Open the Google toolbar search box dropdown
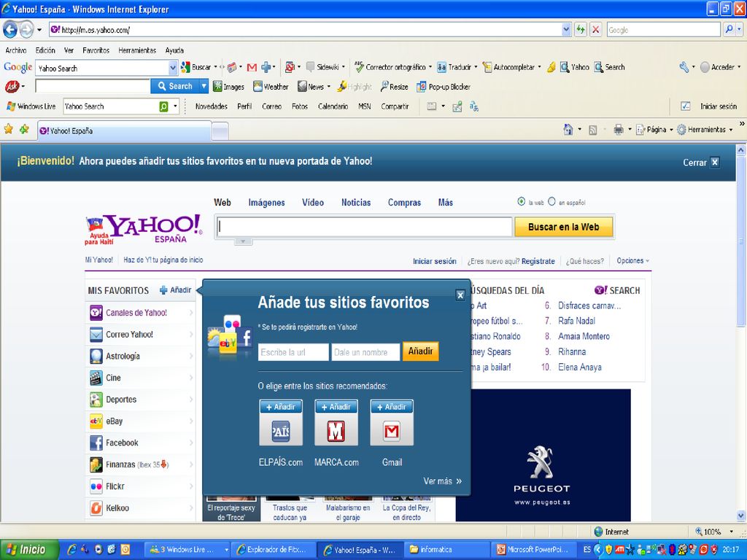747x560 pixels. point(173,68)
